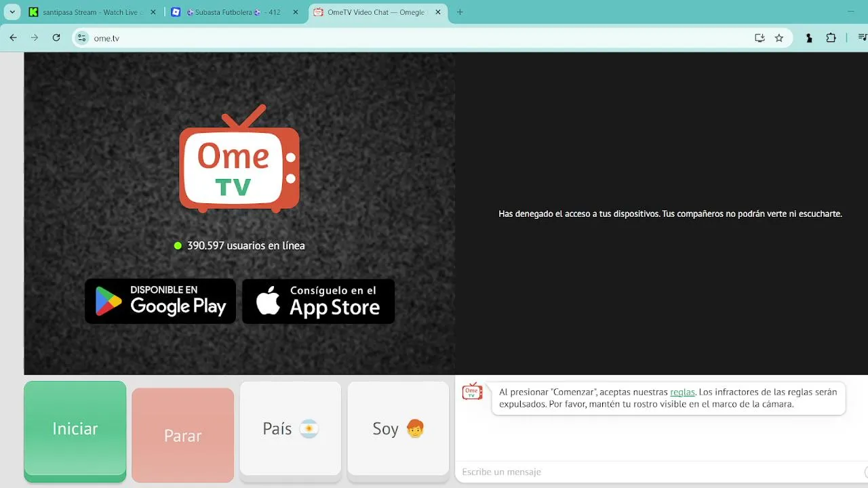Click the device access denied message
The image size is (868, 488).
[670, 213]
